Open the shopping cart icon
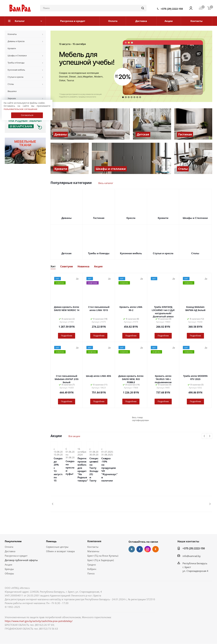The height and width of the screenshot is (644, 217). point(209,8)
